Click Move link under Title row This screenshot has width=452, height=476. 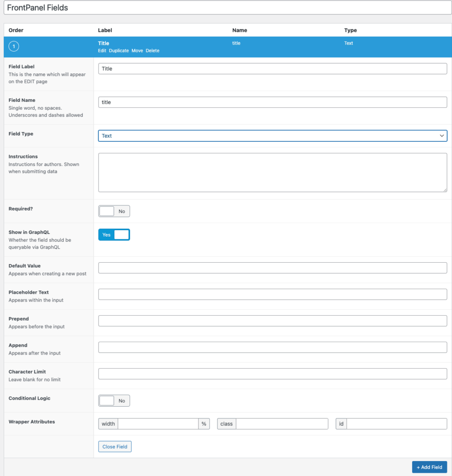click(137, 51)
